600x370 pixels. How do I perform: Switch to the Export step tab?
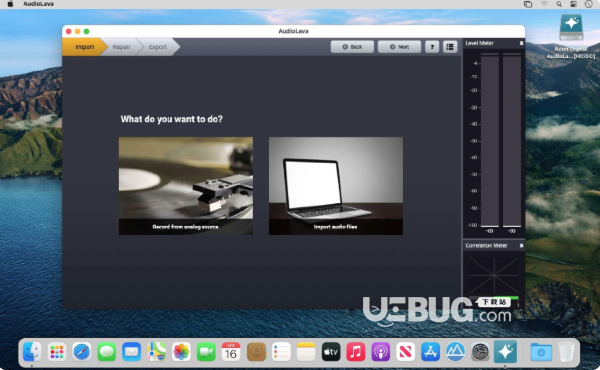pyautogui.click(x=158, y=47)
